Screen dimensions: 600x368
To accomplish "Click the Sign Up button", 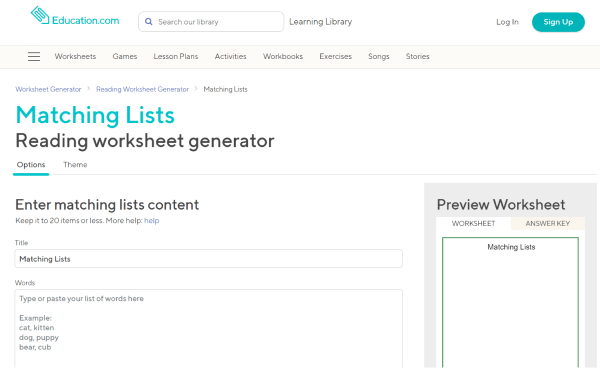I will point(558,22).
